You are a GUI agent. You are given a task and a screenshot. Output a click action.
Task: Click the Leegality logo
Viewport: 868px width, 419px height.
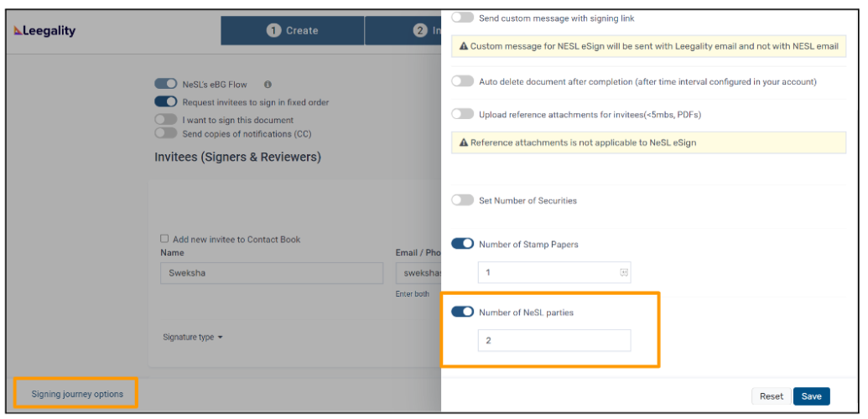point(44,31)
